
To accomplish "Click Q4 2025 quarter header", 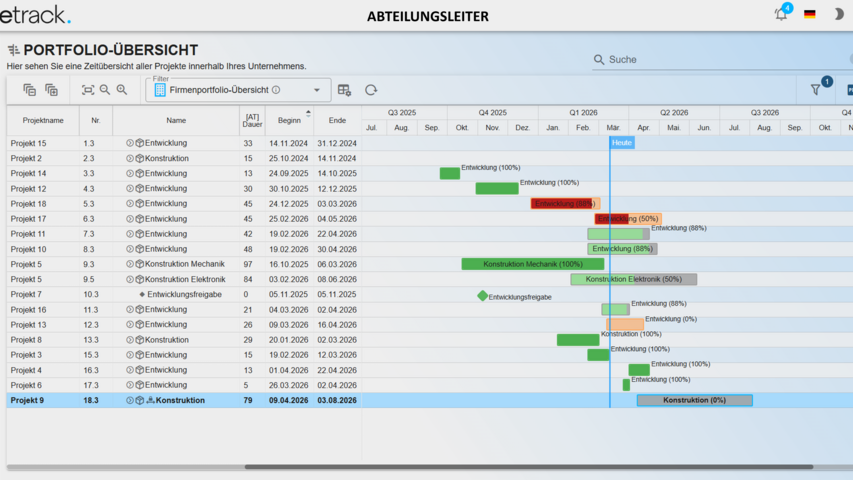I will (x=492, y=113).
